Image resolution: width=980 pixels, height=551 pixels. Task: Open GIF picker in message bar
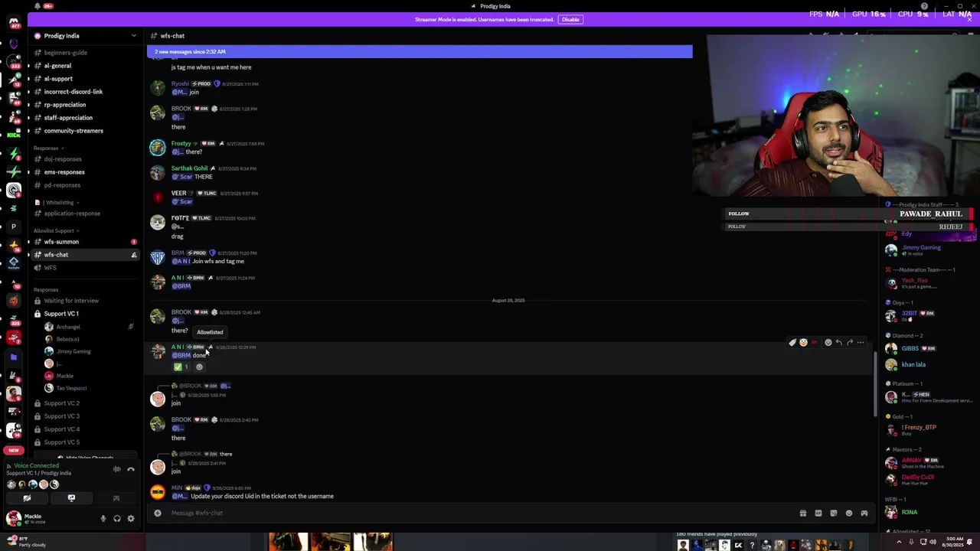tap(818, 514)
